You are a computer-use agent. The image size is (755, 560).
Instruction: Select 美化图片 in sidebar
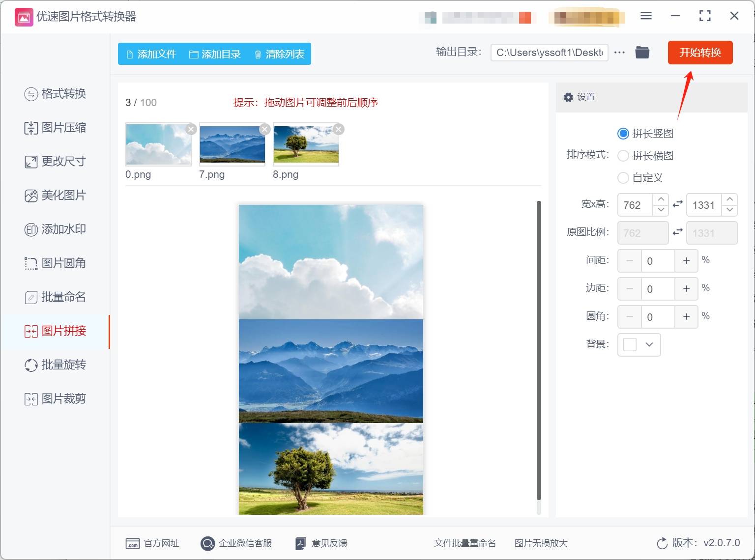click(55, 196)
